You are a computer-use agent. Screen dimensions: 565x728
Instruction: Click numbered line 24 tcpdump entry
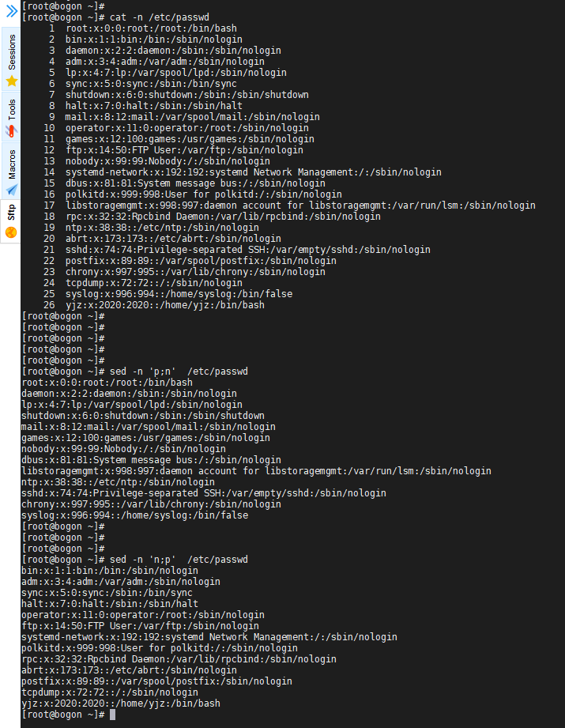click(x=143, y=283)
